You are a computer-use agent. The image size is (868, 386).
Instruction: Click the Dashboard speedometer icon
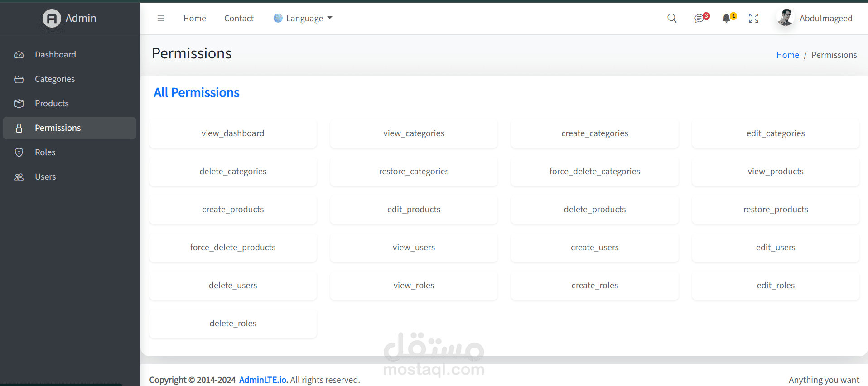(x=19, y=55)
